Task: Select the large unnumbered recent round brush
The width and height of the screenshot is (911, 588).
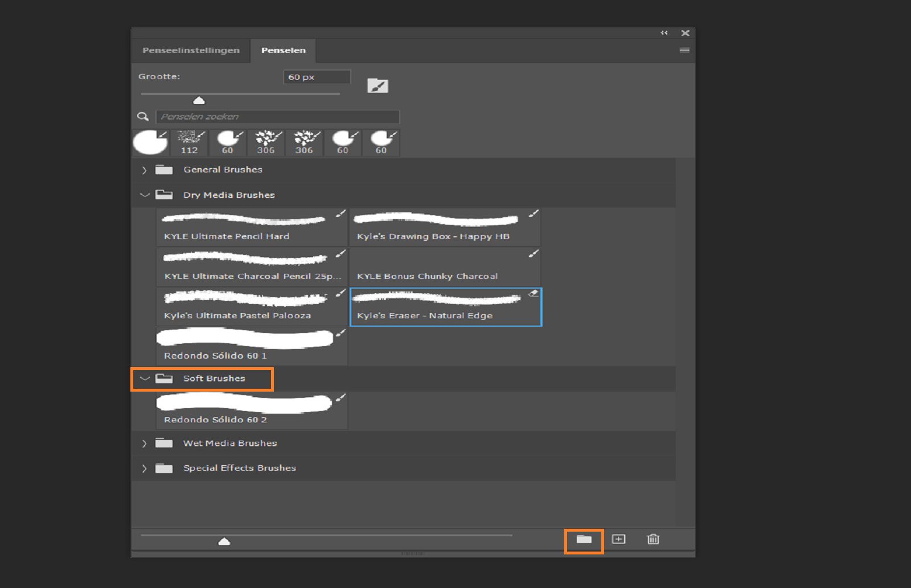Action: pos(150,142)
